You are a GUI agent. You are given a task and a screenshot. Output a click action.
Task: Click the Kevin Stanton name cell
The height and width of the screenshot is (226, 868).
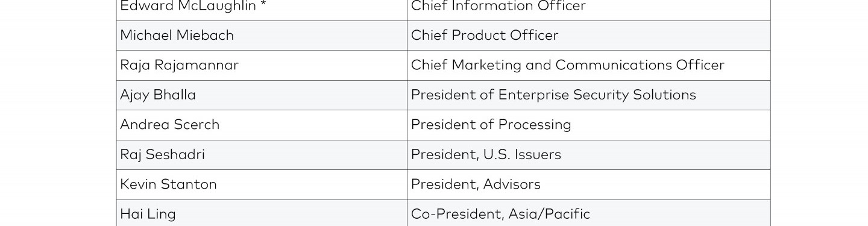[x=262, y=184]
